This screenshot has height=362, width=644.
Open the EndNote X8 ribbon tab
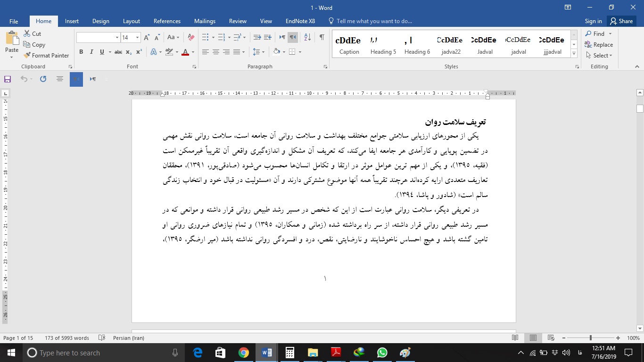click(300, 21)
